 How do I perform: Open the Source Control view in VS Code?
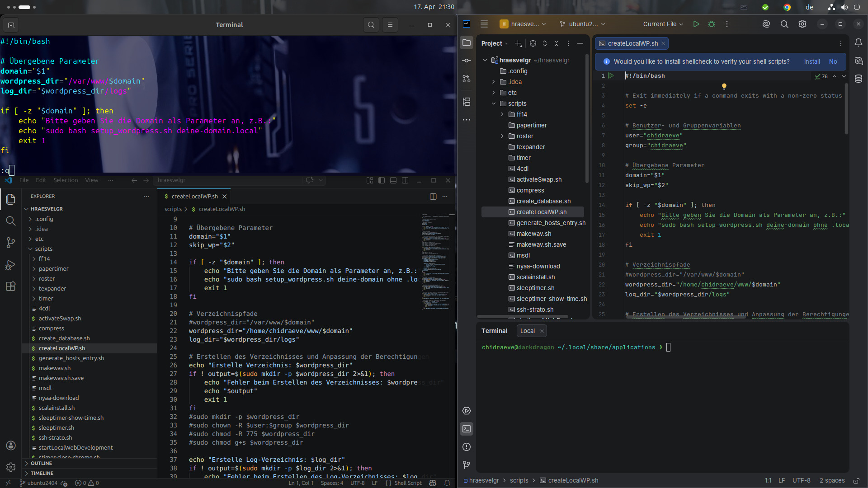[x=11, y=243]
